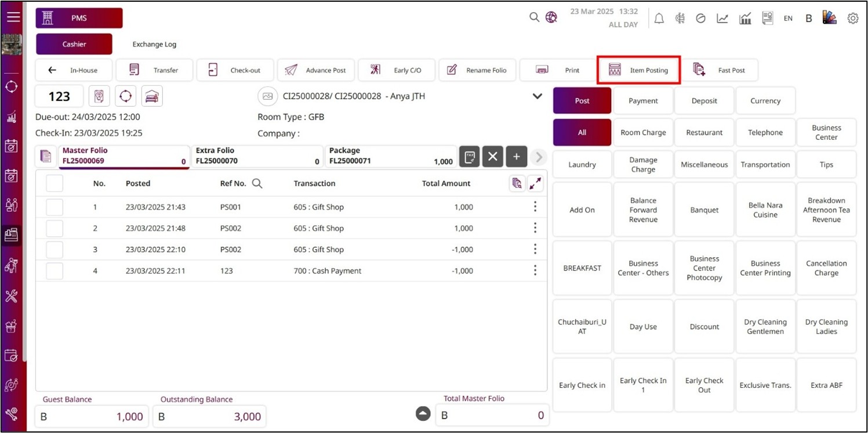Screen dimensions: 868x433
Task: Expand guest details chevron beside Anya JTH
Action: [x=537, y=96]
